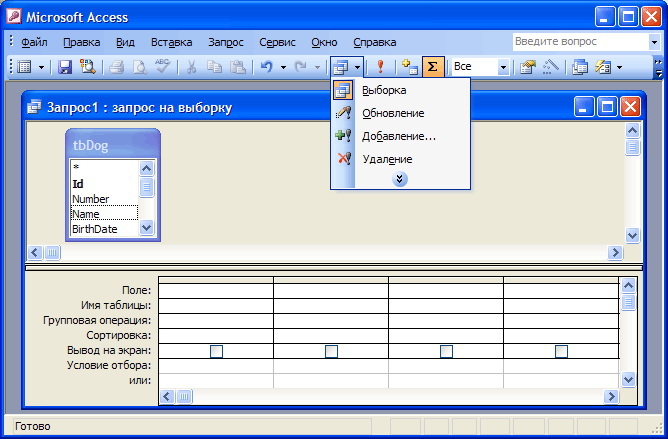Image resolution: width=668 pixels, height=439 pixels.
Task: Select the BirthDate field in tbDog
Action: point(104,229)
